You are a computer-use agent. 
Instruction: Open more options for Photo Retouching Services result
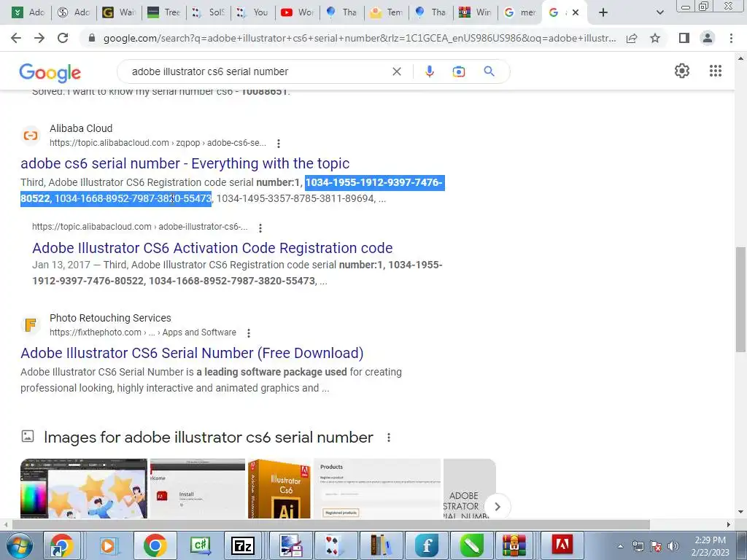click(248, 332)
